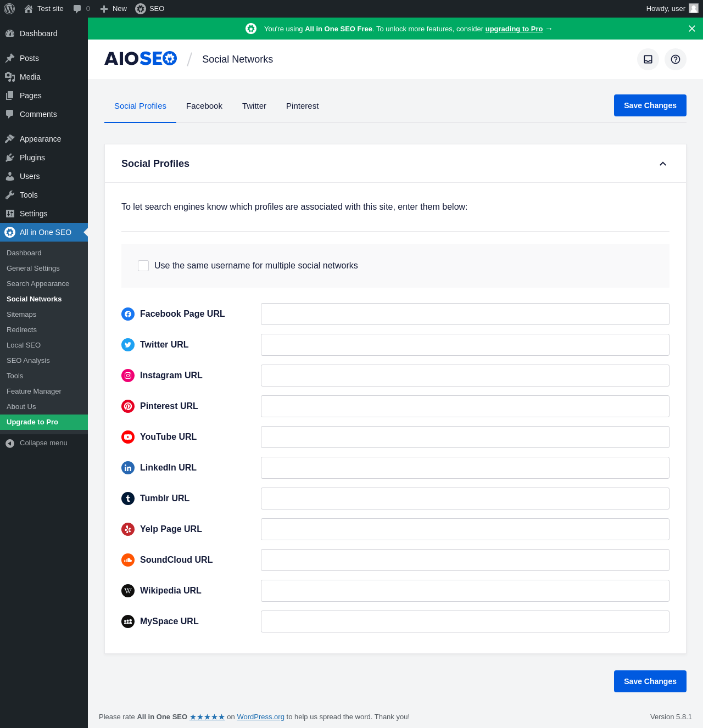Click the Facebook Page URL input
Screen dimensions: 703x728
click(x=465, y=314)
